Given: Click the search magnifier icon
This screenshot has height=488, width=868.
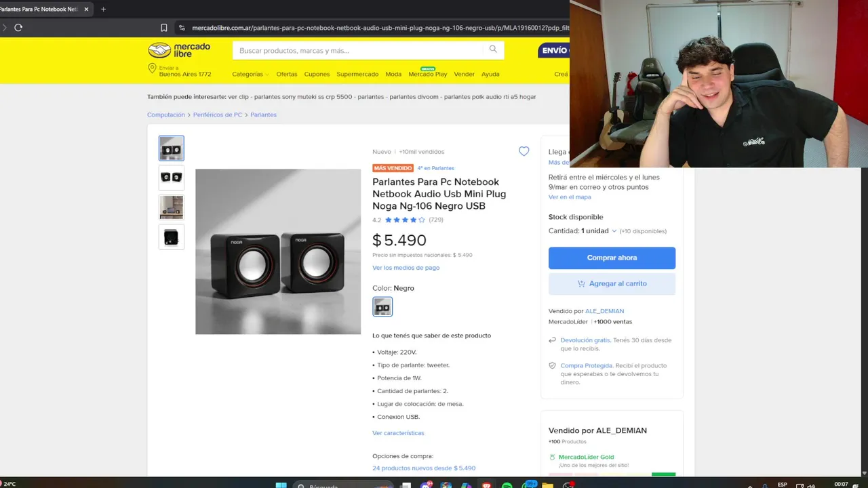Looking at the screenshot, I should tap(493, 49).
